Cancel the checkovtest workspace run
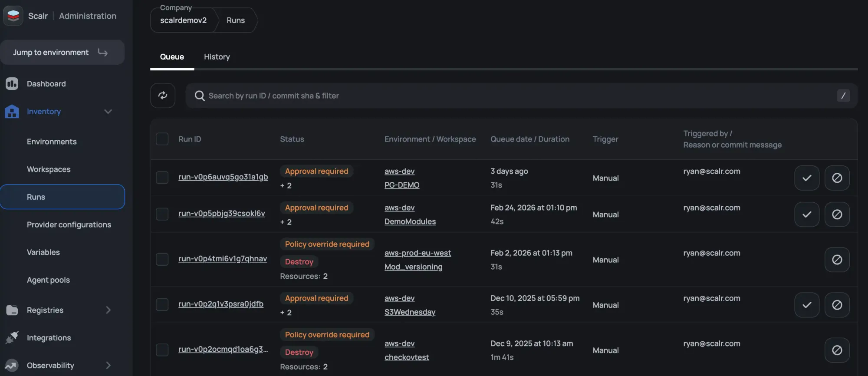Viewport: 868px width, 376px height. (x=837, y=350)
